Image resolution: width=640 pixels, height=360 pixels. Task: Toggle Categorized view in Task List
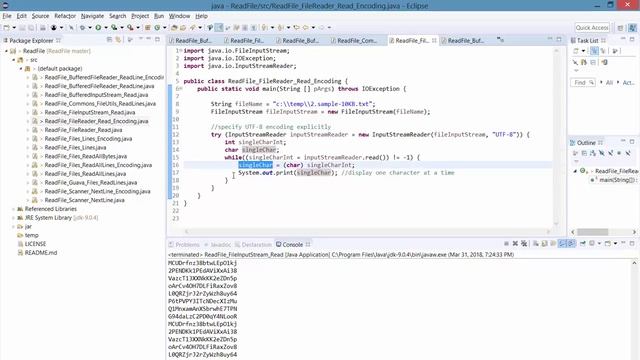click(594, 51)
